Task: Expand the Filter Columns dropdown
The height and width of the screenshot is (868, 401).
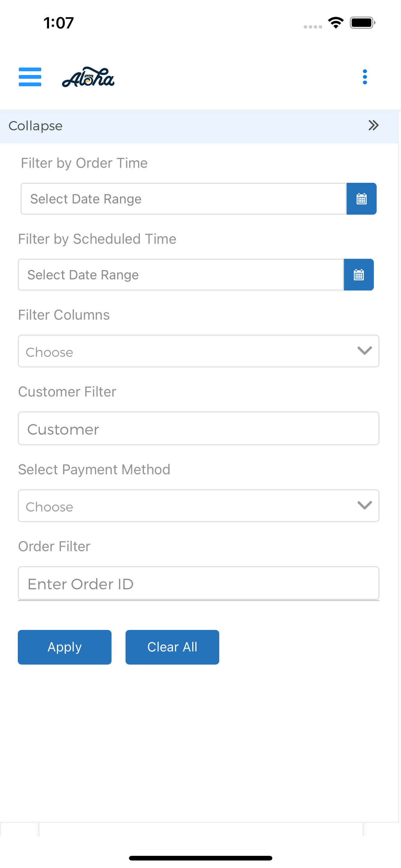Action: [199, 351]
